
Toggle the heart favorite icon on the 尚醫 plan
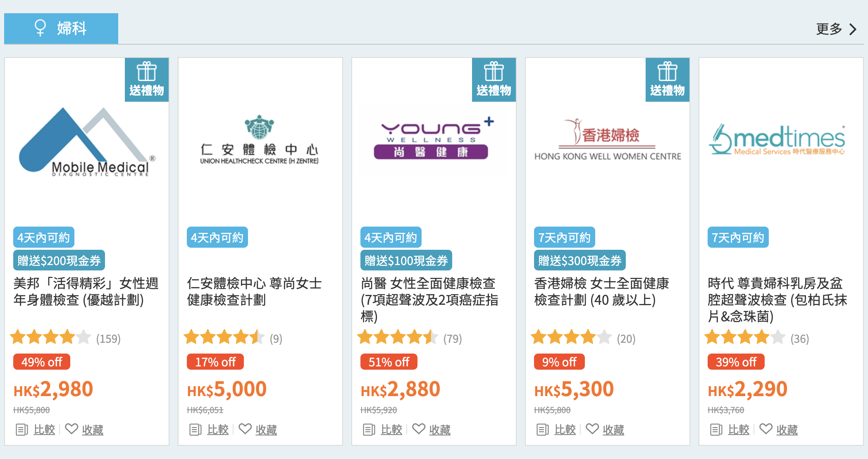tap(419, 429)
